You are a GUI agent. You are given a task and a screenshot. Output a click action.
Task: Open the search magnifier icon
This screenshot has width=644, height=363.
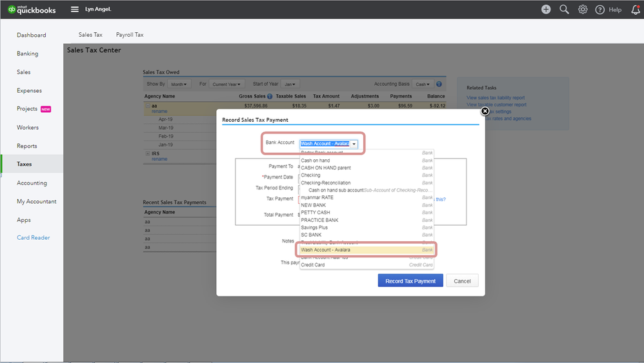(x=565, y=10)
